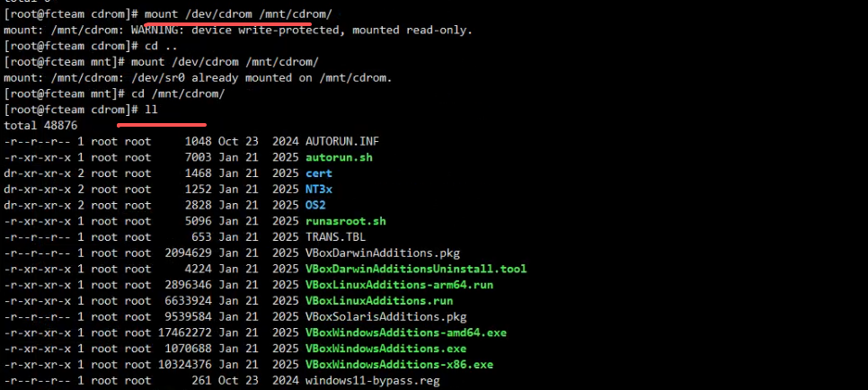
Task: Click the write-protected WARNING message line
Action: [x=238, y=30]
